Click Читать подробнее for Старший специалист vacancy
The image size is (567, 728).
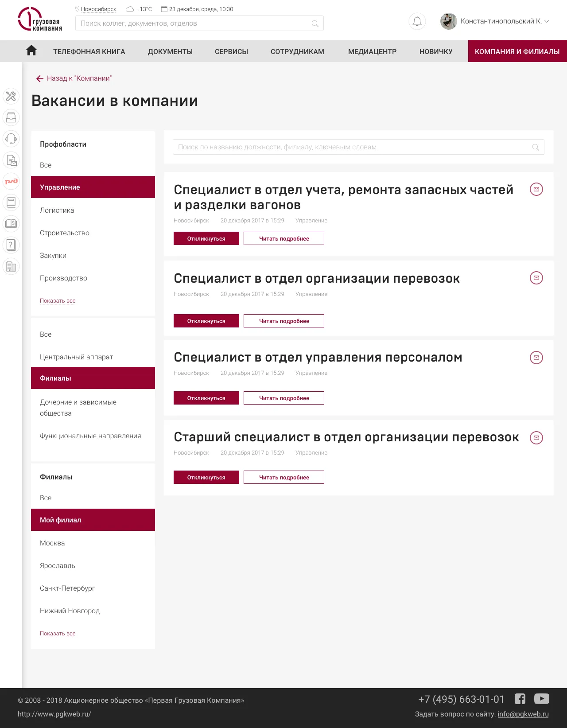pos(284,477)
